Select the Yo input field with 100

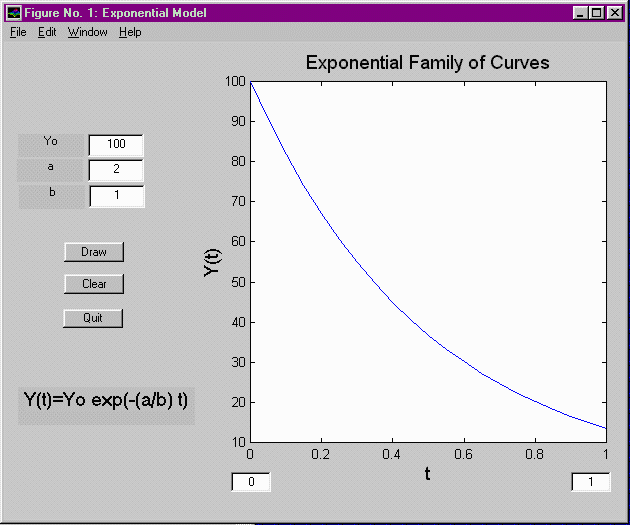[116, 145]
